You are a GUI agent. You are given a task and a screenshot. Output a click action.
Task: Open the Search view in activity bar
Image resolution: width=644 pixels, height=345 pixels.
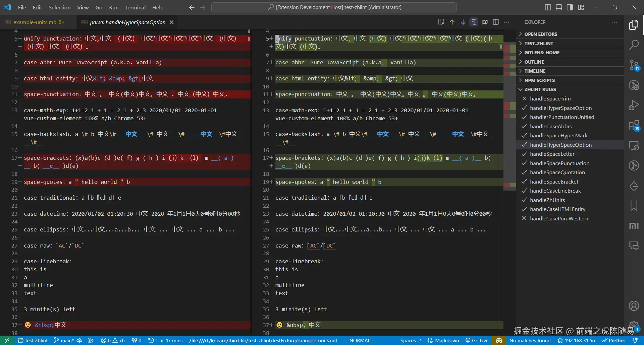point(634,45)
